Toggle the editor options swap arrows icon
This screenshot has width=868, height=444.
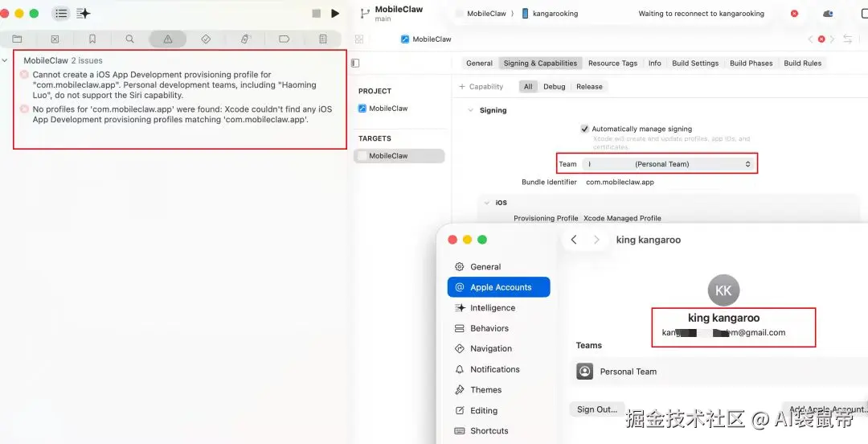click(x=848, y=39)
